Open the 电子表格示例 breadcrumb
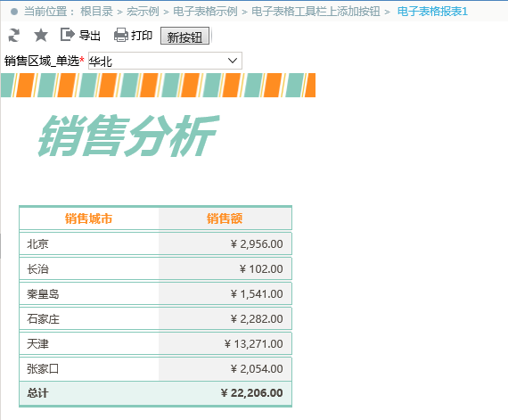 pyautogui.click(x=205, y=12)
